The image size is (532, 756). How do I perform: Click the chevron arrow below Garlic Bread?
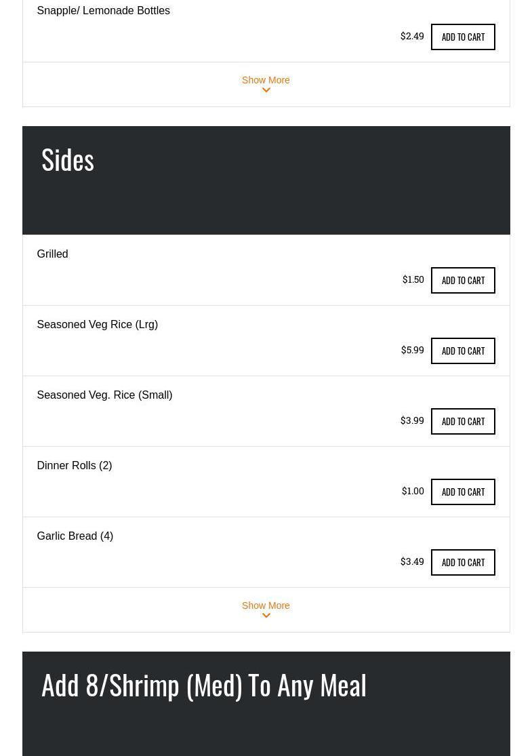(266, 616)
